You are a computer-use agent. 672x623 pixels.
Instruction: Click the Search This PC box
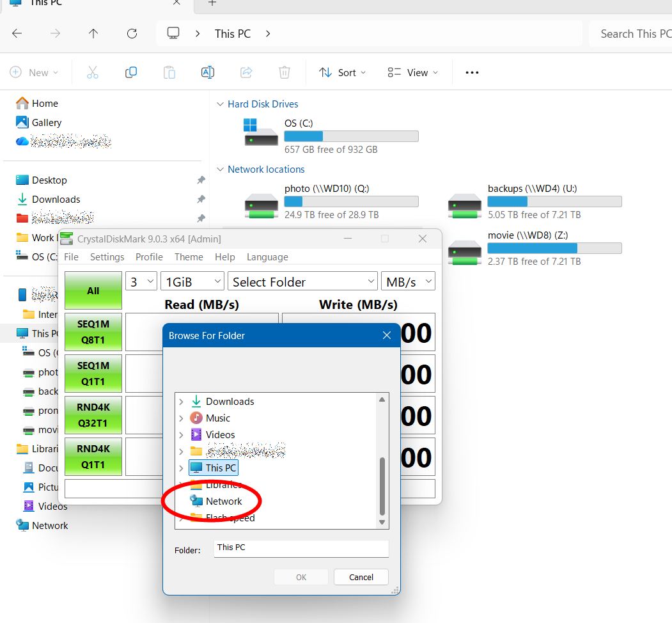(630, 33)
